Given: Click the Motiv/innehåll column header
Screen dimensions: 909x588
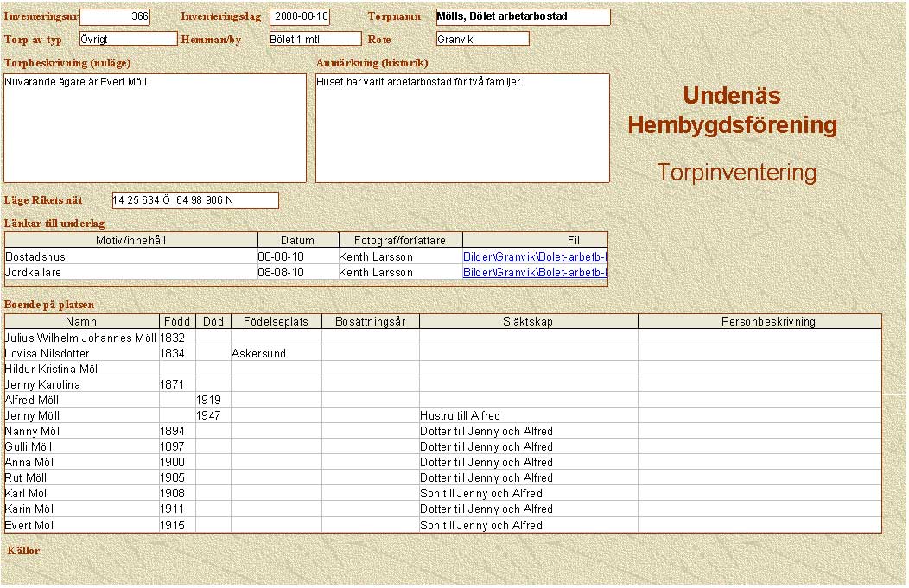Looking at the screenshot, I should pyautogui.click(x=131, y=240).
